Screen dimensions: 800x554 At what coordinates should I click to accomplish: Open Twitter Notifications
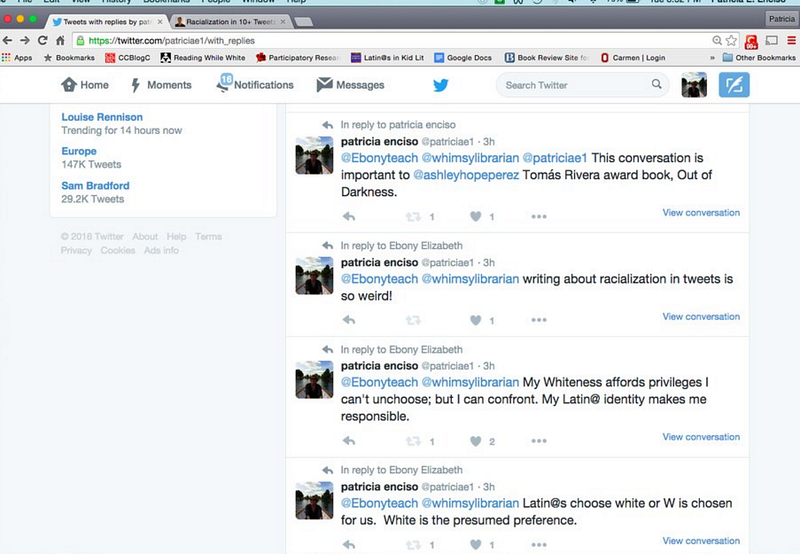click(x=255, y=84)
